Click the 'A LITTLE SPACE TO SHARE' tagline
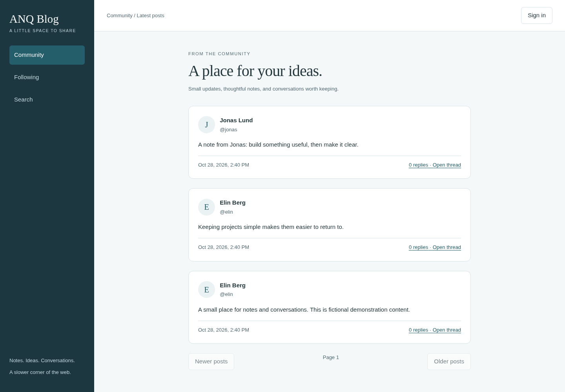Image resolution: width=565 pixels, height=392 pixels. click(x=43, y=31)
